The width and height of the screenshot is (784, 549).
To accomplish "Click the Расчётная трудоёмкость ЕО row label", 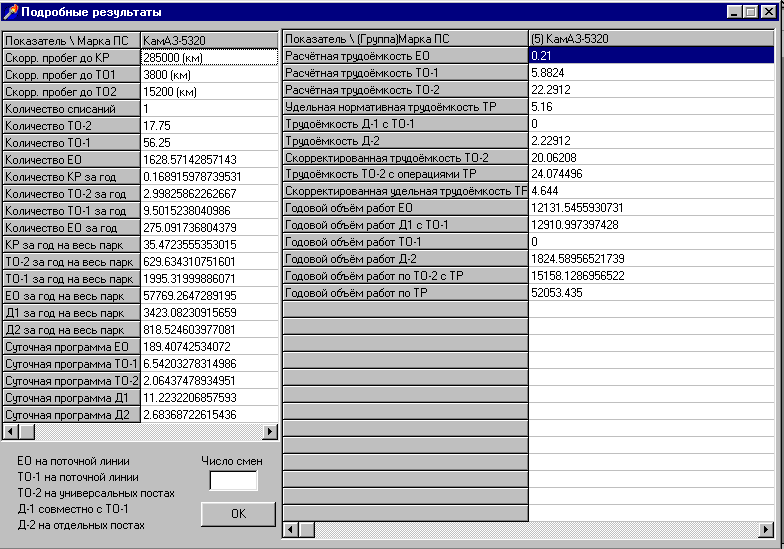I will pos(406,56).
